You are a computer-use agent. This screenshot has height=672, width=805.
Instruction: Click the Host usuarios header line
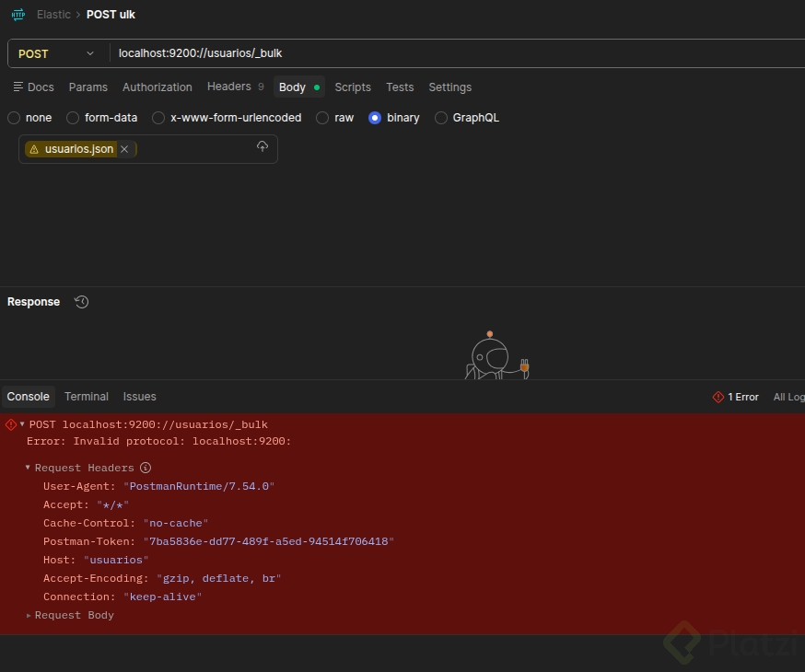click(x=96, y=561)
